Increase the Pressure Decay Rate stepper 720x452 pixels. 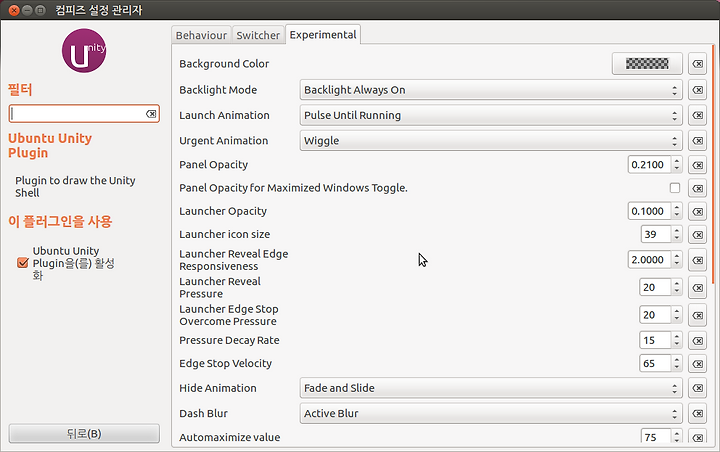676,337
